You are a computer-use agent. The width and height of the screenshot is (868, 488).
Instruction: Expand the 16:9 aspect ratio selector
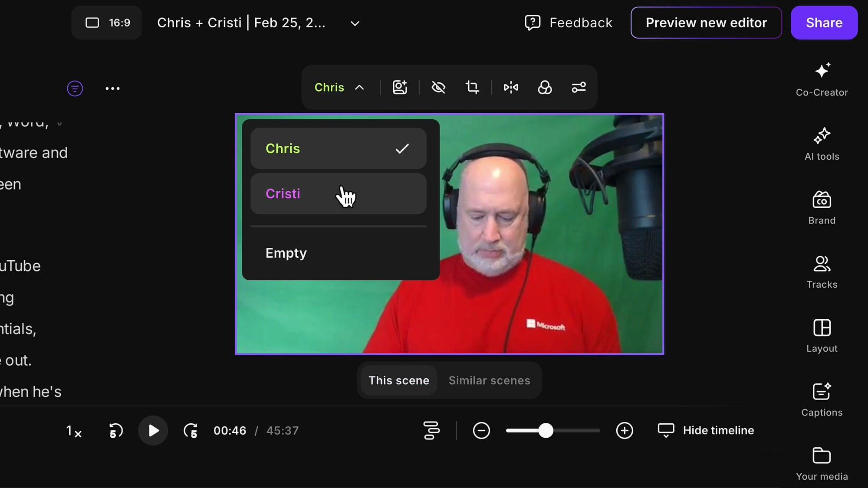pos(106,23)
